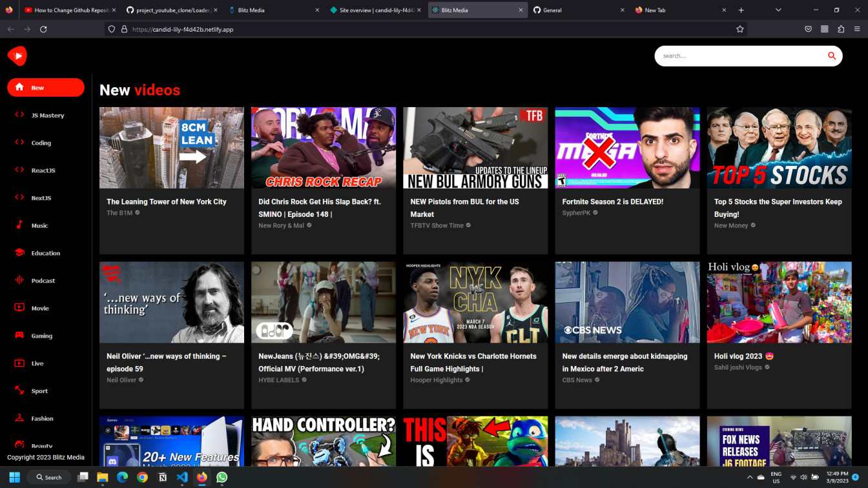Image resolution: width=868 pixels, height=488 pixels.
Task: Open the Podcast section
Action: pyautogui.click(x=42, y=280)
